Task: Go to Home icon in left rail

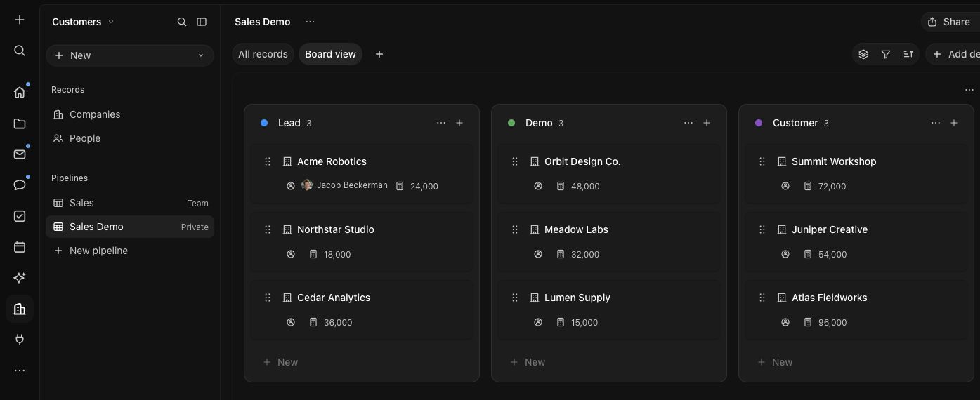Action: point(20,93)
